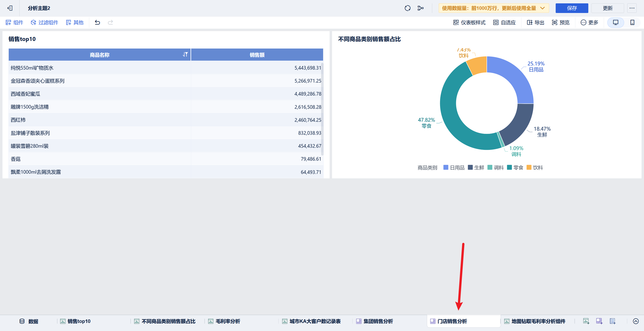Click the 更新 update button

pyautogui.click(x=607, y=8)
